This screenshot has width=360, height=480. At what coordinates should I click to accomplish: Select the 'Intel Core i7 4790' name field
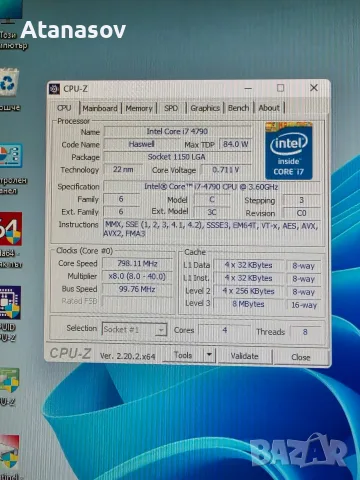click(177, 131)
